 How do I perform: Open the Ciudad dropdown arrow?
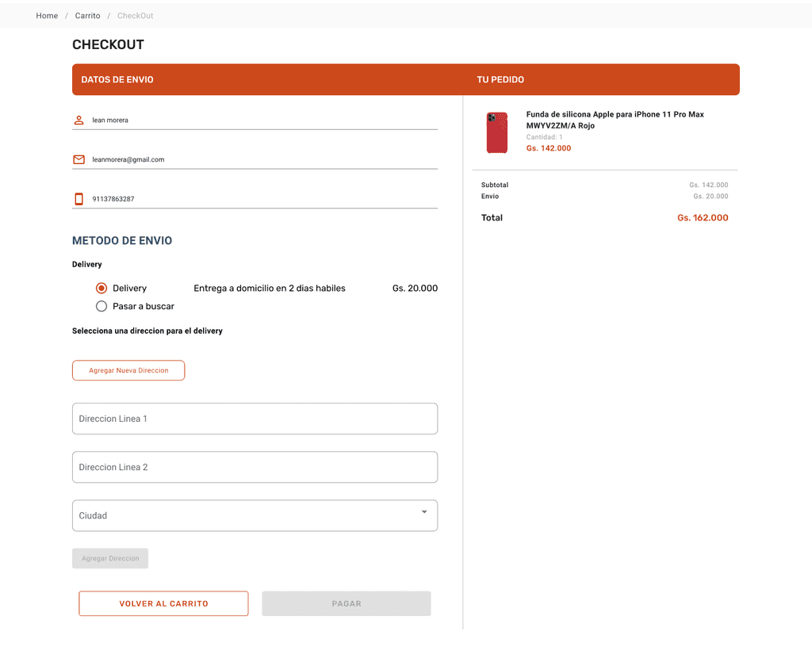coord(424,512)
